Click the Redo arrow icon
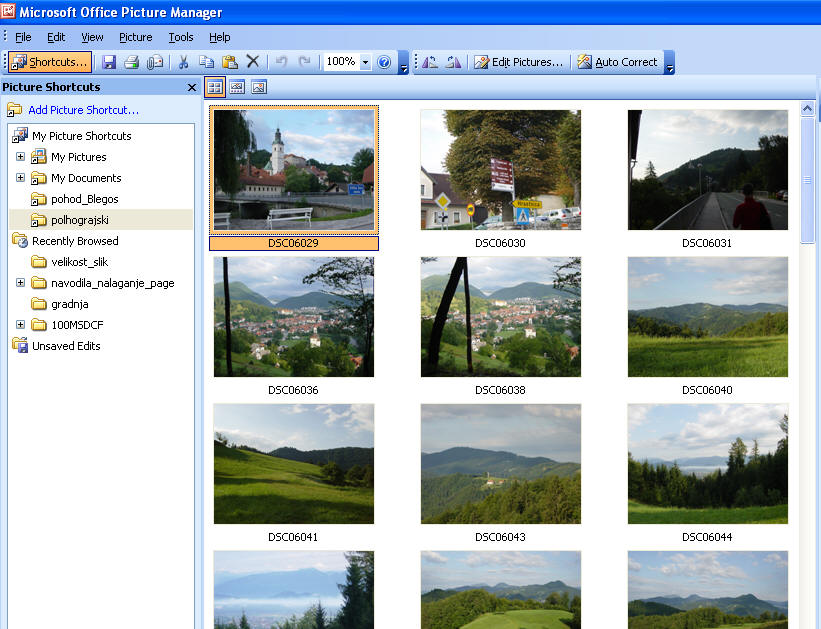Image resolution: width=821 pixels, height=629 pixels. click(x=304, y=62)
